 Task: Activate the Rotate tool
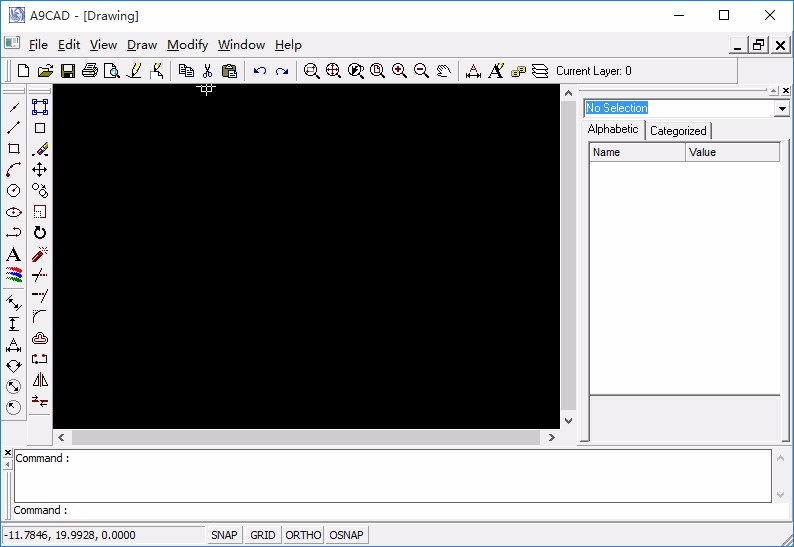coord(39,232)
